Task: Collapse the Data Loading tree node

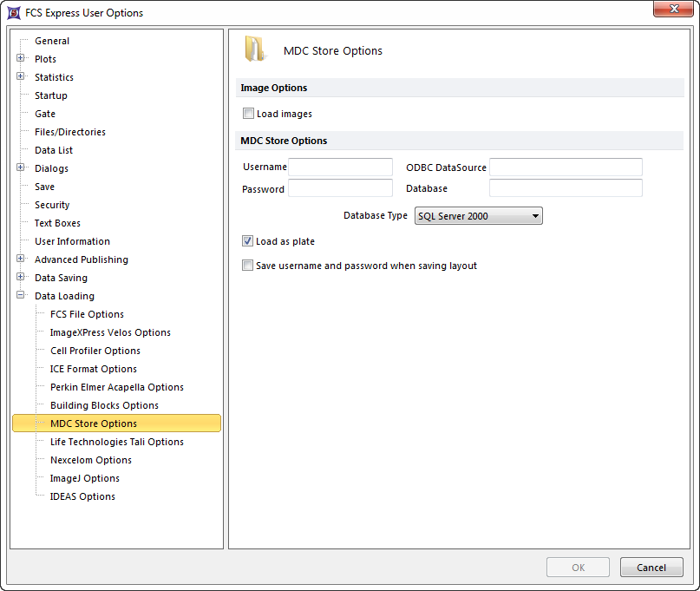Action: (21, 296)
